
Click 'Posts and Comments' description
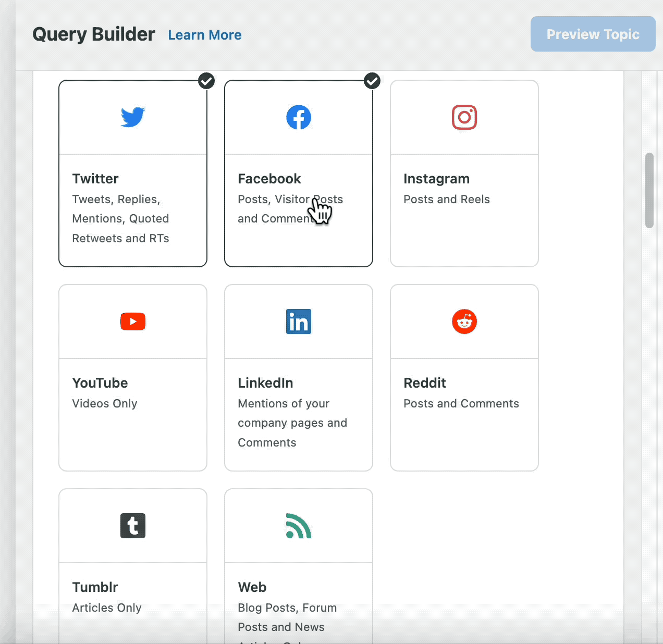(x=461, y=403)
